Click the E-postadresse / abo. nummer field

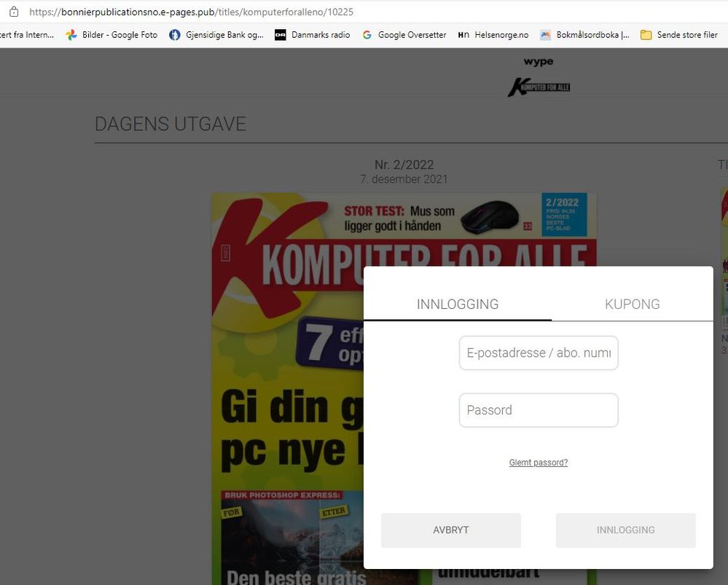(x=539, y=353)
